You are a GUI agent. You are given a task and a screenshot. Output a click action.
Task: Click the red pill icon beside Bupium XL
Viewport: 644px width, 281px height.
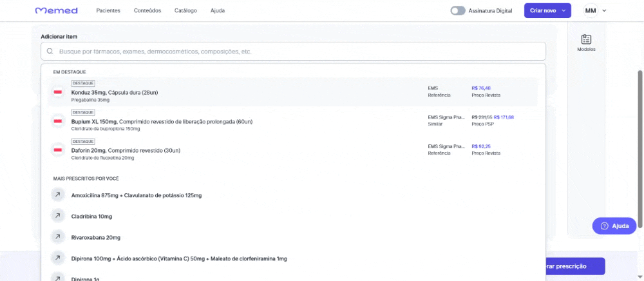coord(58,121)
